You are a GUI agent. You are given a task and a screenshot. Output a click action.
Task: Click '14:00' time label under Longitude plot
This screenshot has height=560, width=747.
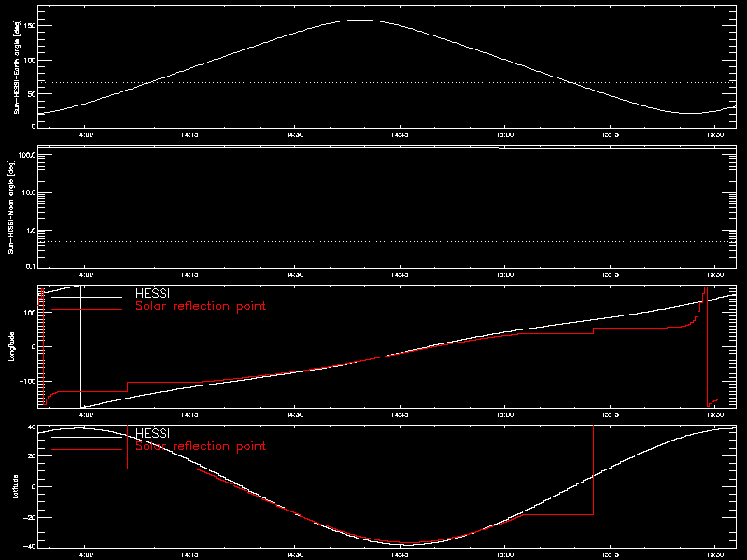85,415
